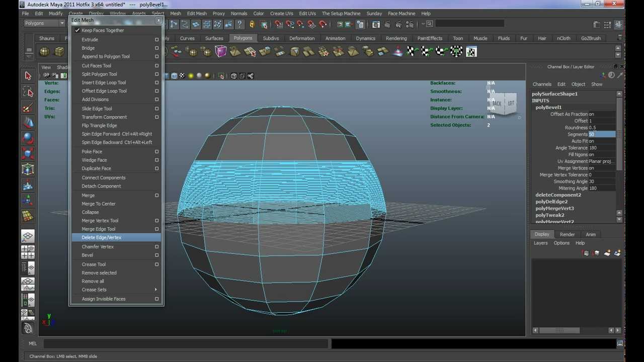Select the Universal Manipulator tool
Viewport: 644px width, 362px height.
click(28, 169)
